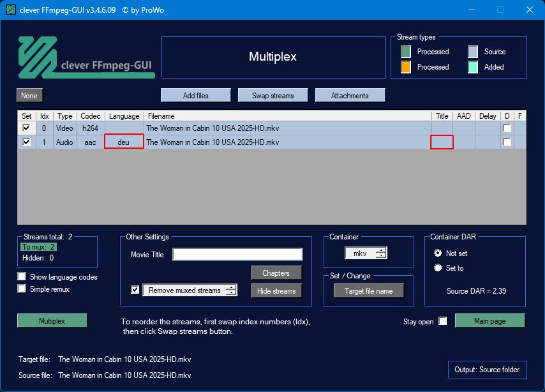Click the Target file path text

pyautogui.click(x=124, y=359)
